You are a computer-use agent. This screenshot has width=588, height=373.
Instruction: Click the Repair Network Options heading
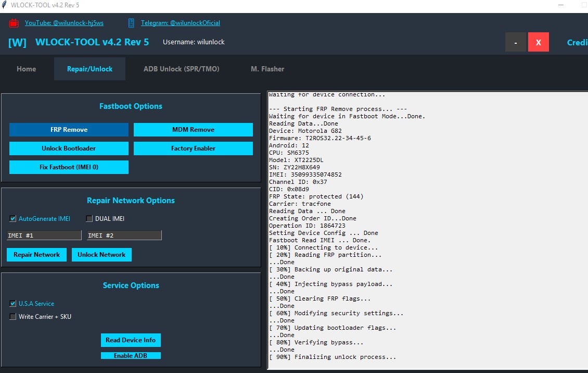pos(131,201)
